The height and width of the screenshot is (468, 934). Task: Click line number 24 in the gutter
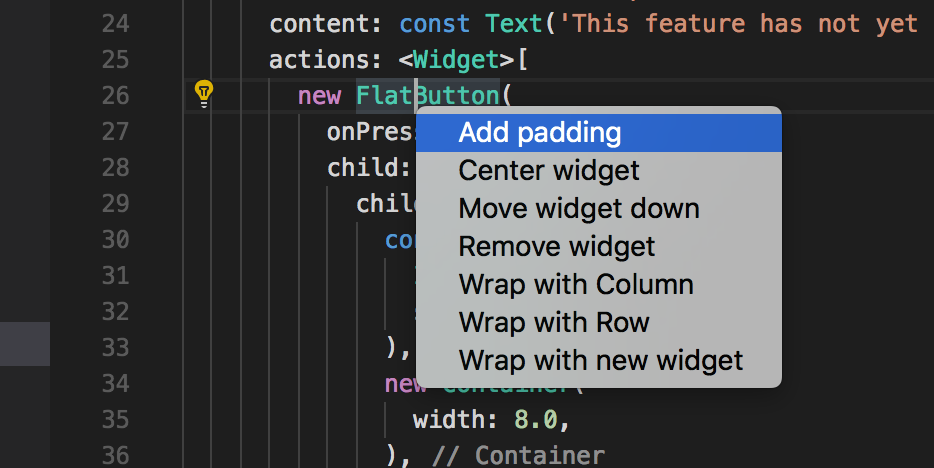(x=115, y=23)
